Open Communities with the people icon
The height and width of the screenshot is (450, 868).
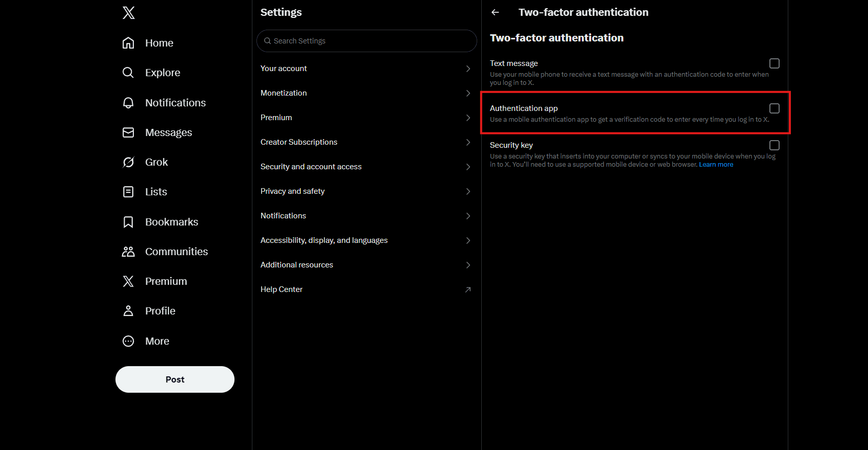click(128, 251)
